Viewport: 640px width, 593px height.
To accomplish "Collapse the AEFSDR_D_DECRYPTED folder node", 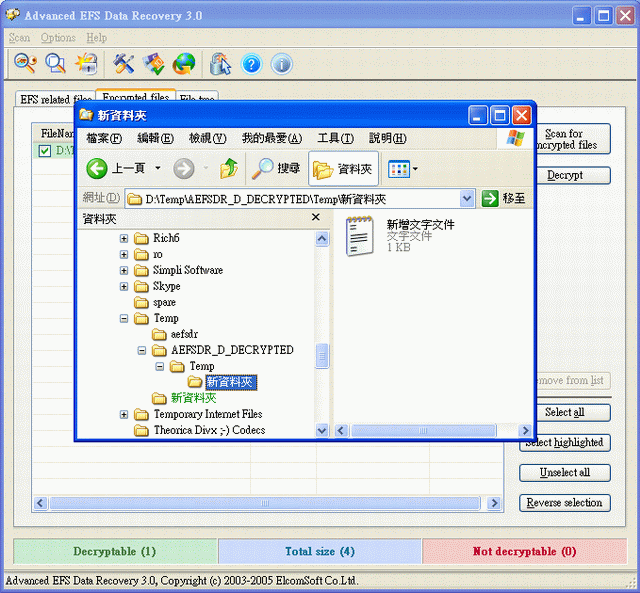I will [x=142, y=350].
